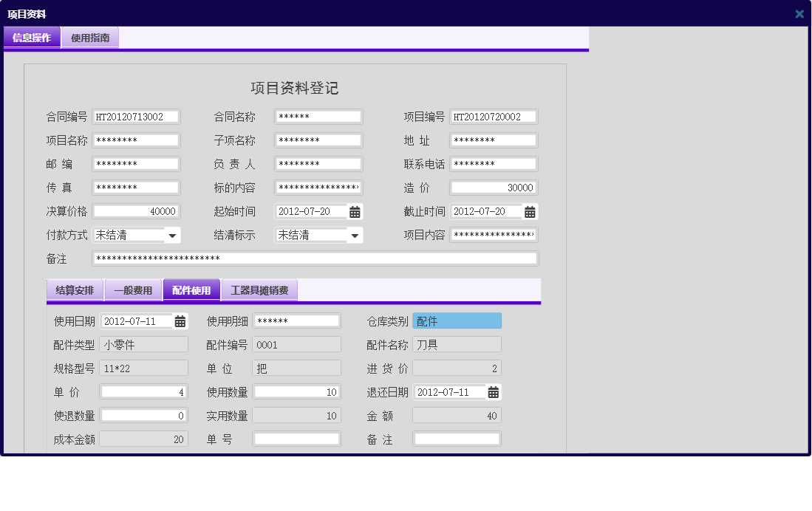The image size is (812, 511).
Task: Open the 结清标示 dropdown
Action: (x=354, y=235)
